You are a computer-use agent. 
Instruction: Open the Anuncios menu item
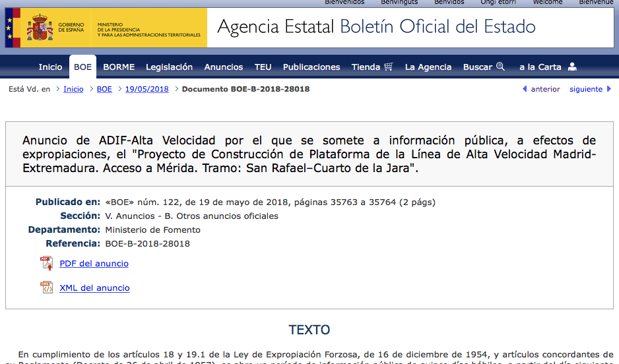(x=224, y=67)
